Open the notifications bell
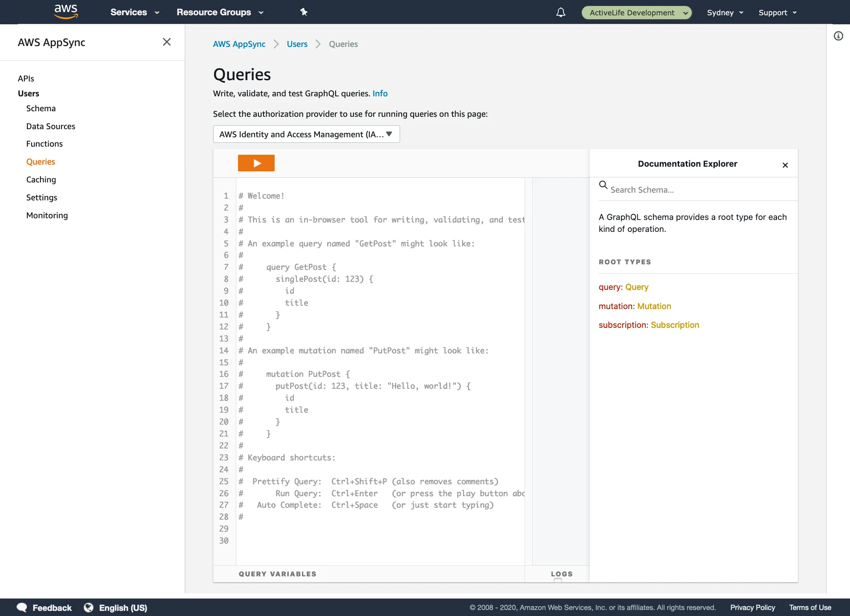The height and width of the screenshot is (616, 850). click(x=560, y=12)
